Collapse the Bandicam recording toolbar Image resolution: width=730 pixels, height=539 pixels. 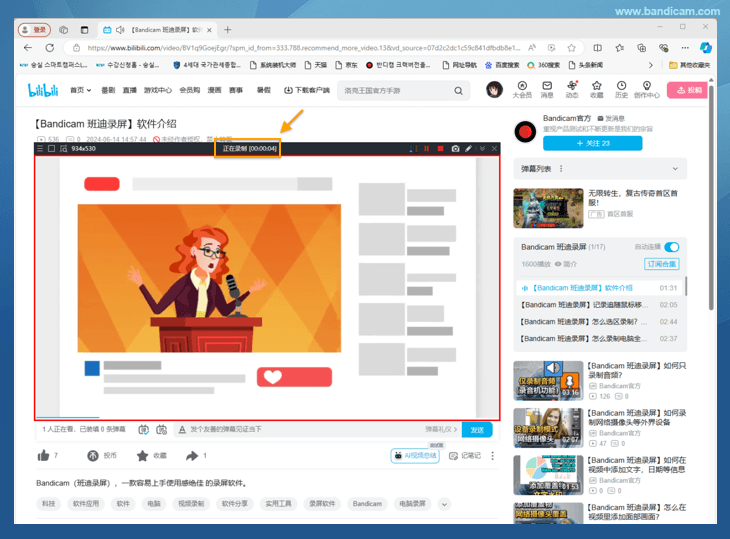[x=482, y=149]
